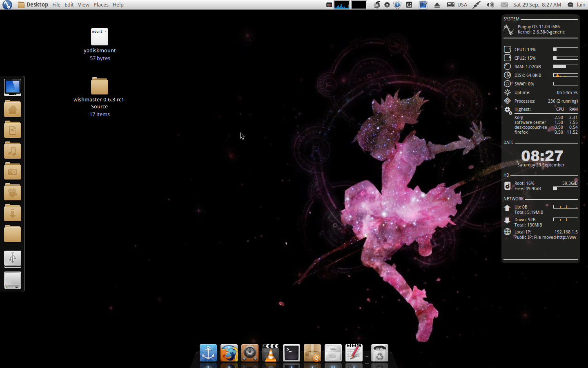Viewport: 588px width, 368px height.
Task: Open the USB drive in sidebar
Action: (13, 258)
